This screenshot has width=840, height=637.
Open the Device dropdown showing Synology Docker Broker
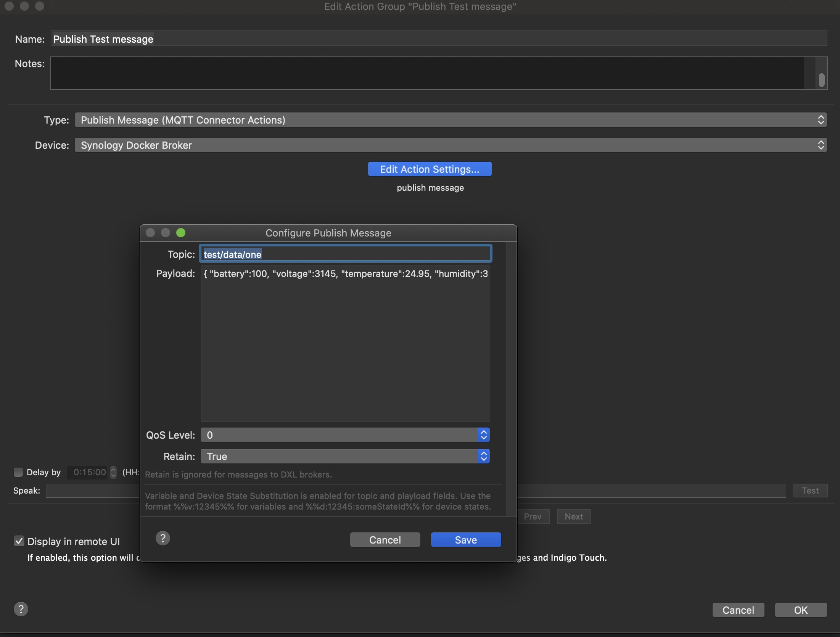(x=451, y=145)
